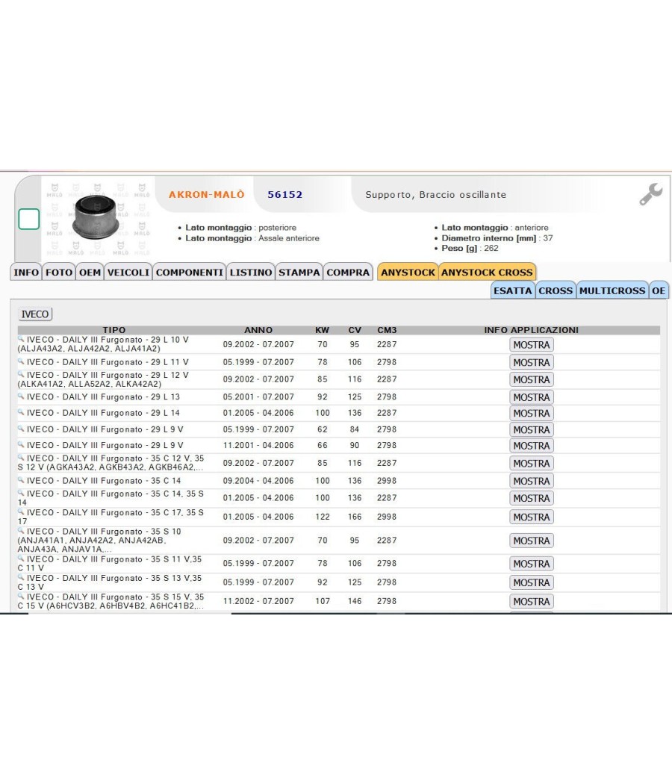Click MOSTRA for the 35 C 12 V row

[x=532, y=464]
